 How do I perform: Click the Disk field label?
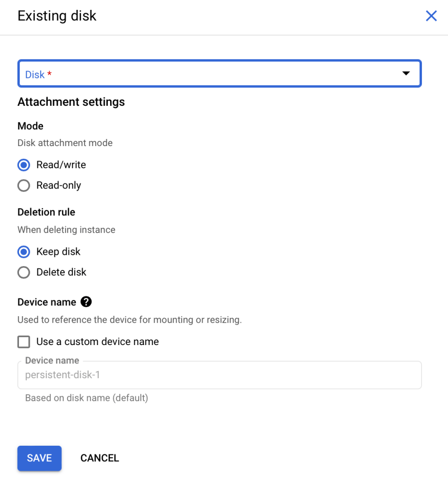coord(35,75)
